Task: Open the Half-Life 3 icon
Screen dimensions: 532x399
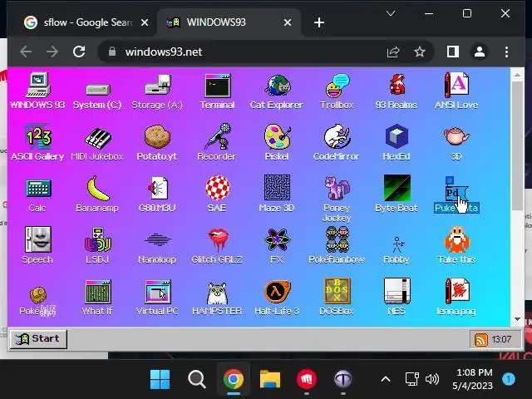Action: coord(277,292)
